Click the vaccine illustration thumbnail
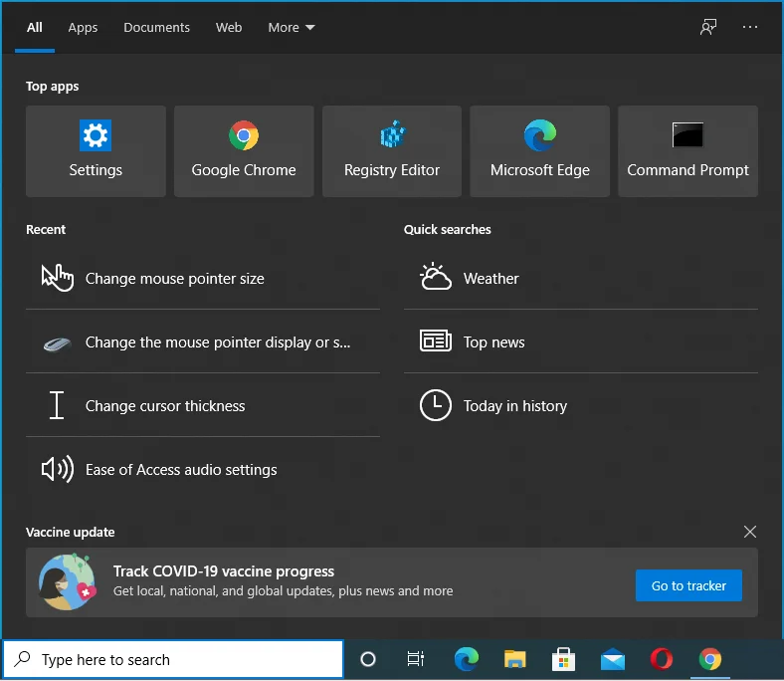 click(68, 582)
